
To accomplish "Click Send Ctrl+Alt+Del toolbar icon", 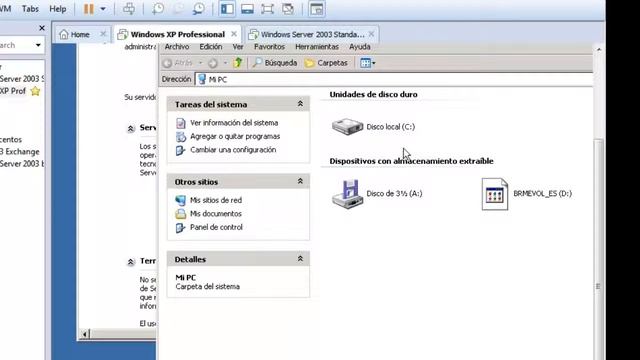I will point(129,9).
